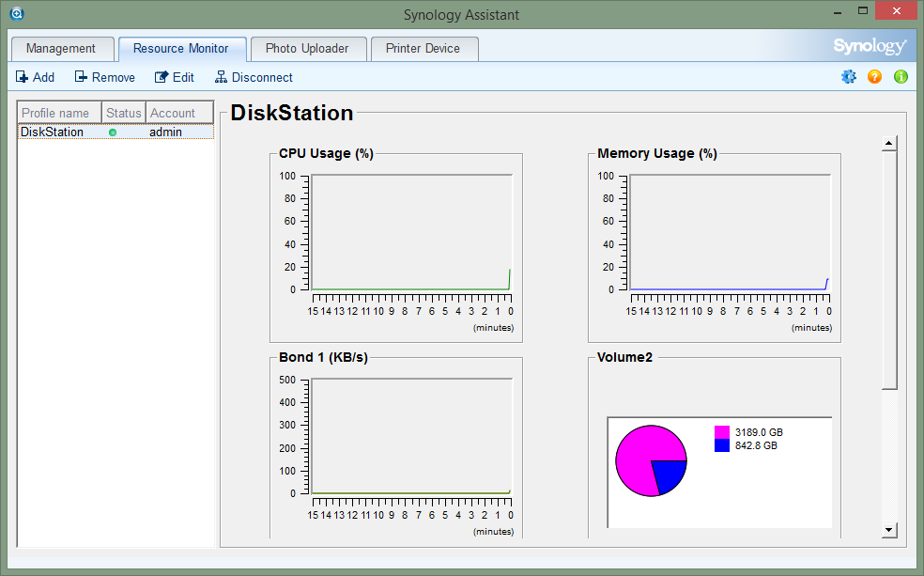
Task: Open settings via the blue gear icon
Action: (x=849, y=77)
